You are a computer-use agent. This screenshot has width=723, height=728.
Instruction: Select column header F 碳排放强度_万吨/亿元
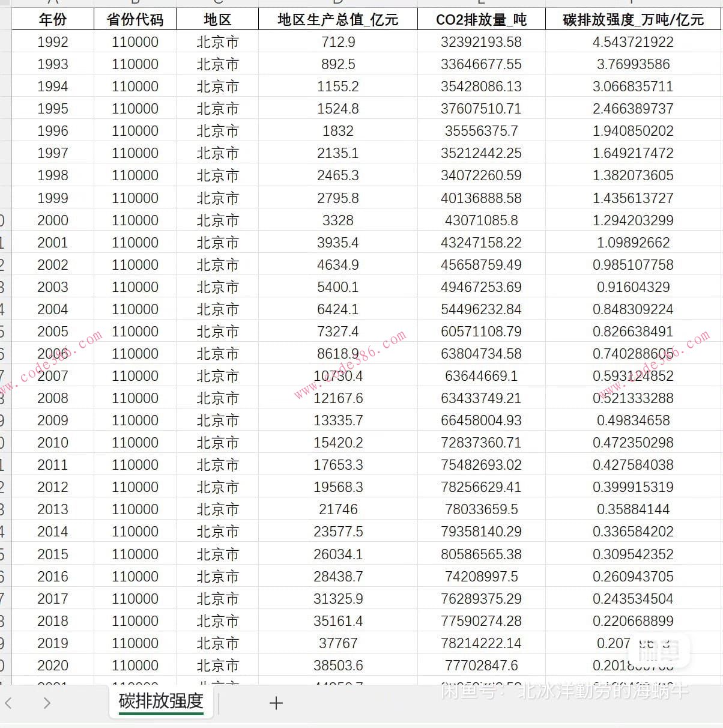[632, 19]
